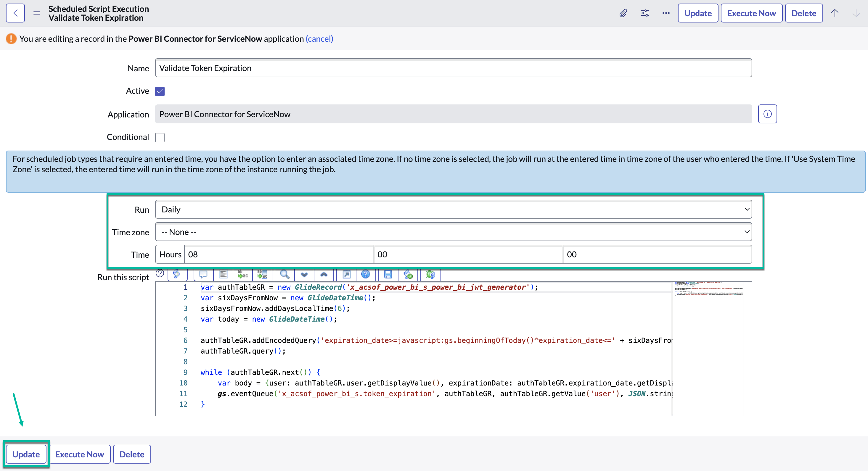This screenshot has height=471, width=868.
Task: Expand the Time zone dropdown
Action: tap(453, 232)
